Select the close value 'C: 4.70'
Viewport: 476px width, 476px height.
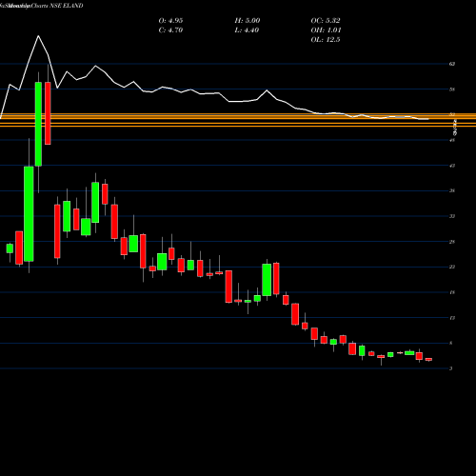170,30
